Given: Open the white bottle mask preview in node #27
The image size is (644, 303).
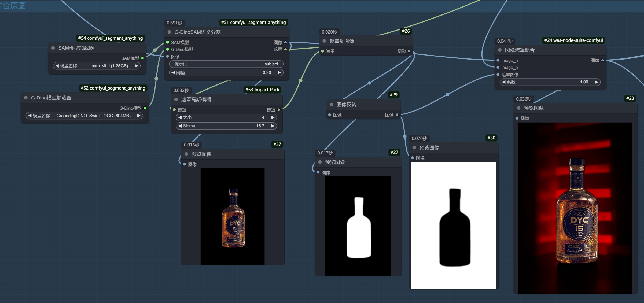Looking at the screenshot, I should (x=358, y=226).
